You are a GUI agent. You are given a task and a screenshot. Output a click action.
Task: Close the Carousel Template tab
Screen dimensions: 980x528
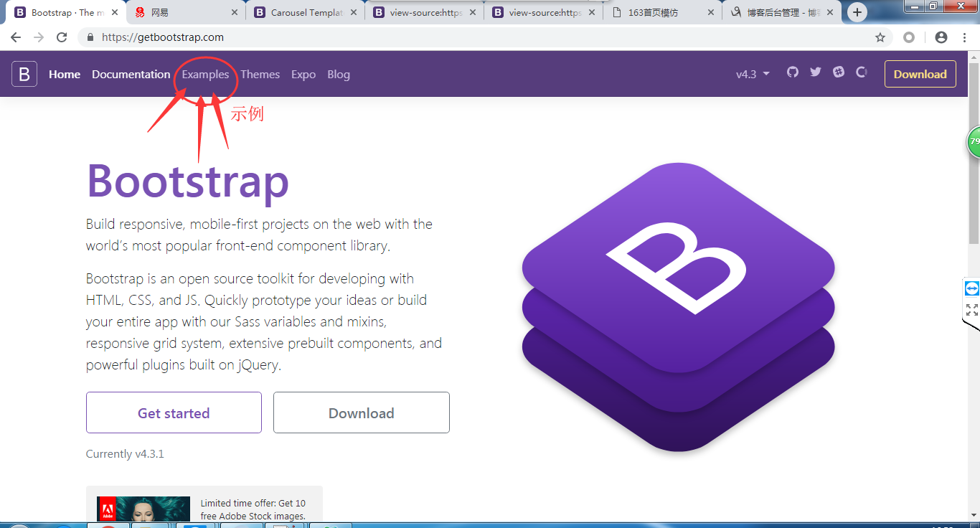point(354,12)
